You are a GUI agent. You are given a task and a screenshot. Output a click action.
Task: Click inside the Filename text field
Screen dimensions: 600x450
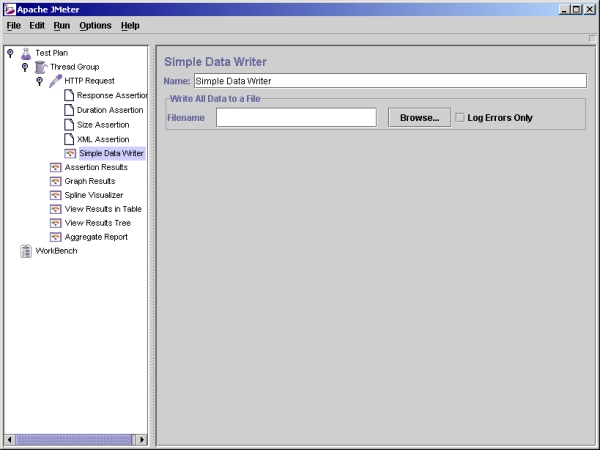pyautogui.click(x=296, y=117)
